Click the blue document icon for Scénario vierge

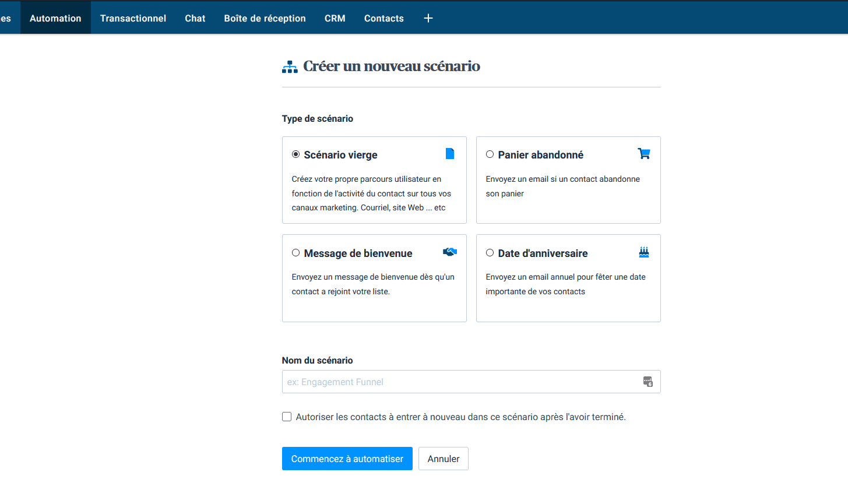tap(449, 154)
